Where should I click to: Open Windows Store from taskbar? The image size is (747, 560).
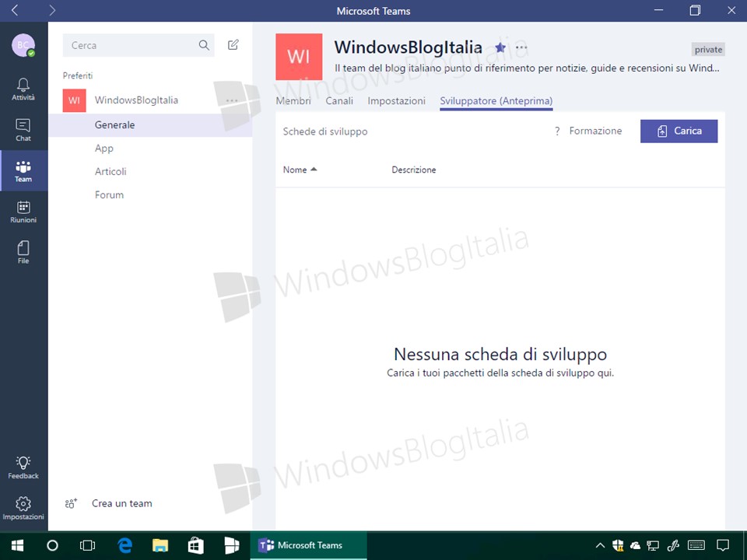coord(196,545)
